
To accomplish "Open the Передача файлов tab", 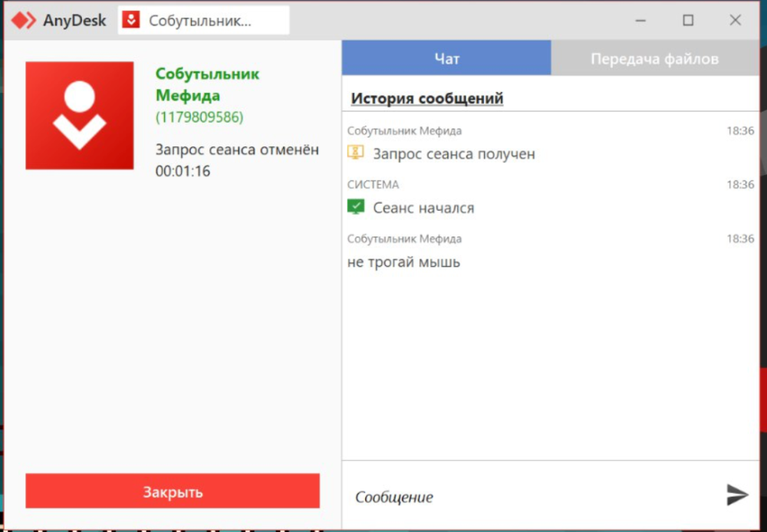I will point(655,58).
